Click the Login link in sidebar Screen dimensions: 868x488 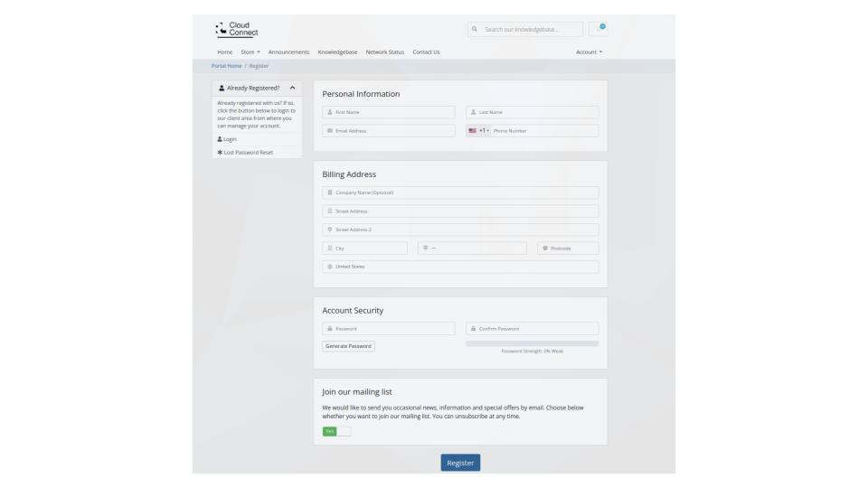pos(227,139)
